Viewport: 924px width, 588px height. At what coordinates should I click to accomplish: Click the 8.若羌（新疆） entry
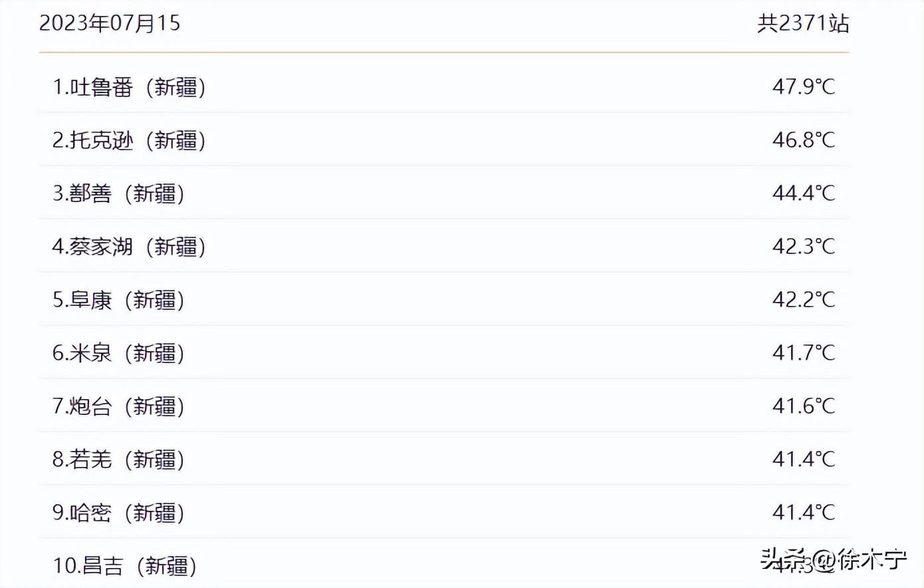[118, 460]
